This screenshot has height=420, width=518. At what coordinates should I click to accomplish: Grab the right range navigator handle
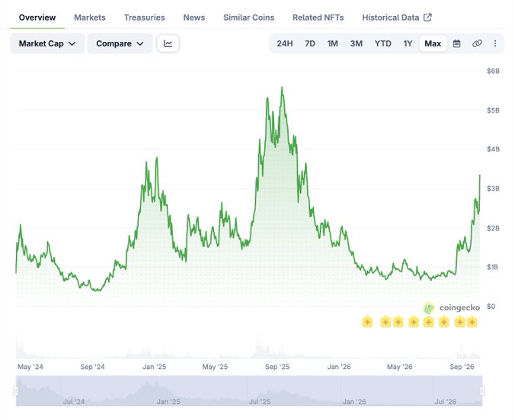click(x=482, y=390)
